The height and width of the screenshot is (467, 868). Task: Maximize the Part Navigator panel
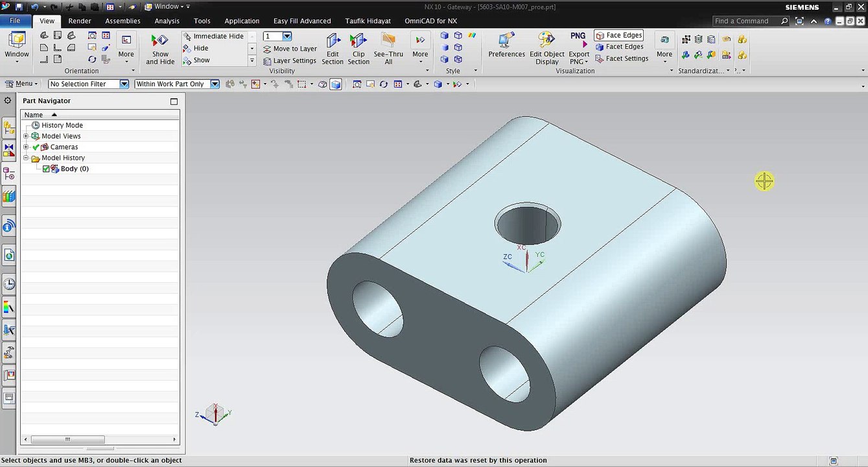click(x=174, y=101)
